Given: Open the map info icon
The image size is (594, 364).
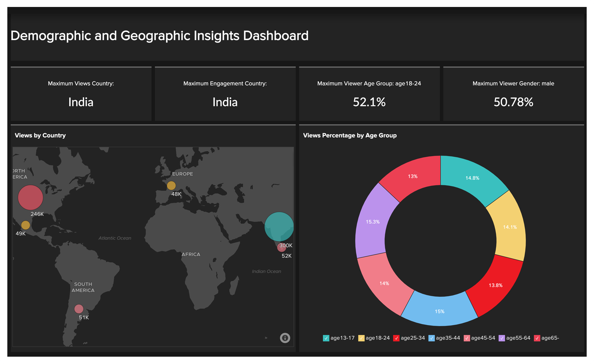Looking at the screenshot, I should click(285, 338).
